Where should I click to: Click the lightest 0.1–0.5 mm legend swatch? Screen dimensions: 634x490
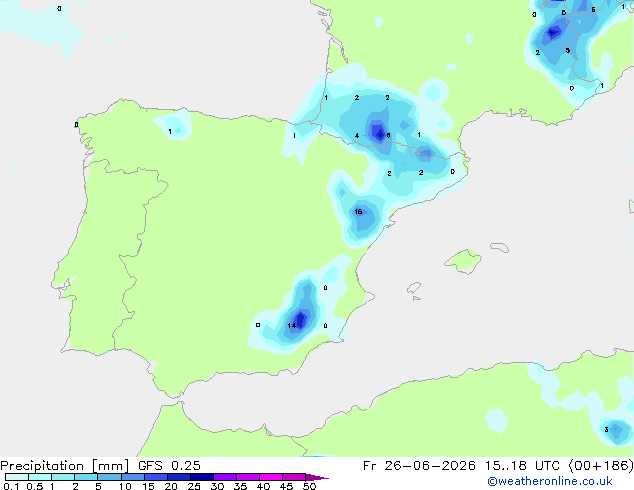[x=17, y=477]
